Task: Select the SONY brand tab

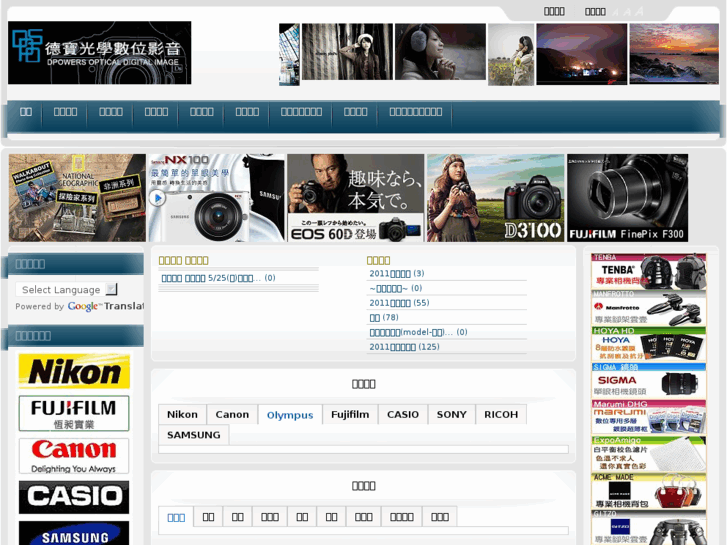Action: click(x=452, y=414)
